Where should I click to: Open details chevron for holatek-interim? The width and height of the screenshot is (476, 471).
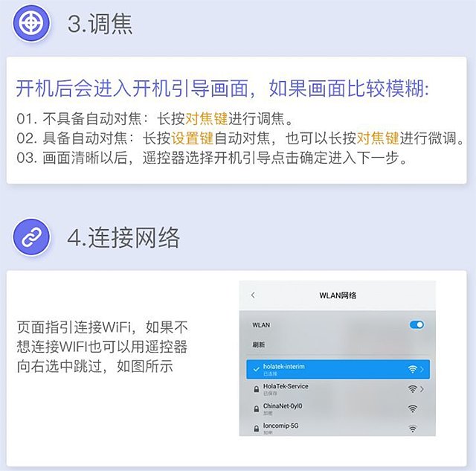point(422,369)
